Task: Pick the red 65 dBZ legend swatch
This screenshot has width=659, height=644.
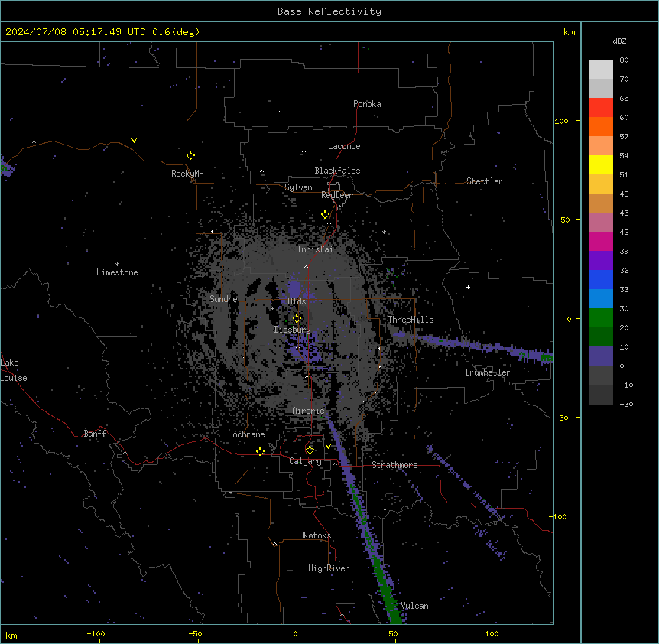Action: coord(601,107)
